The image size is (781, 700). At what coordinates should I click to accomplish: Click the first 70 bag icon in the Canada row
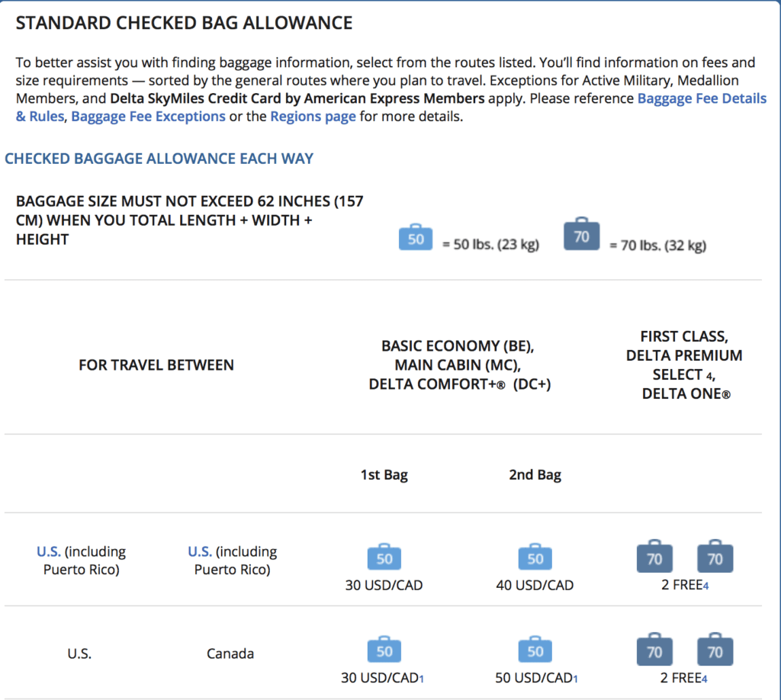tap(654, 649)
